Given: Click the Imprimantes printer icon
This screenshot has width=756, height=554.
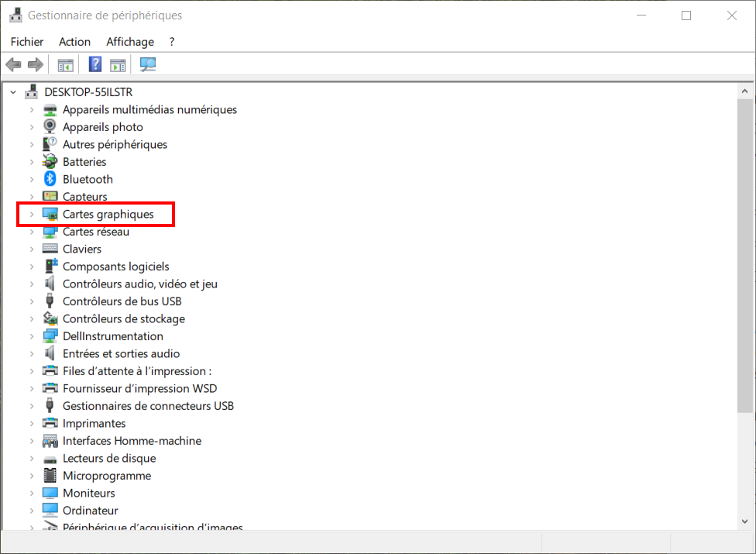Looking at the screenshot, I should point(50,423).
